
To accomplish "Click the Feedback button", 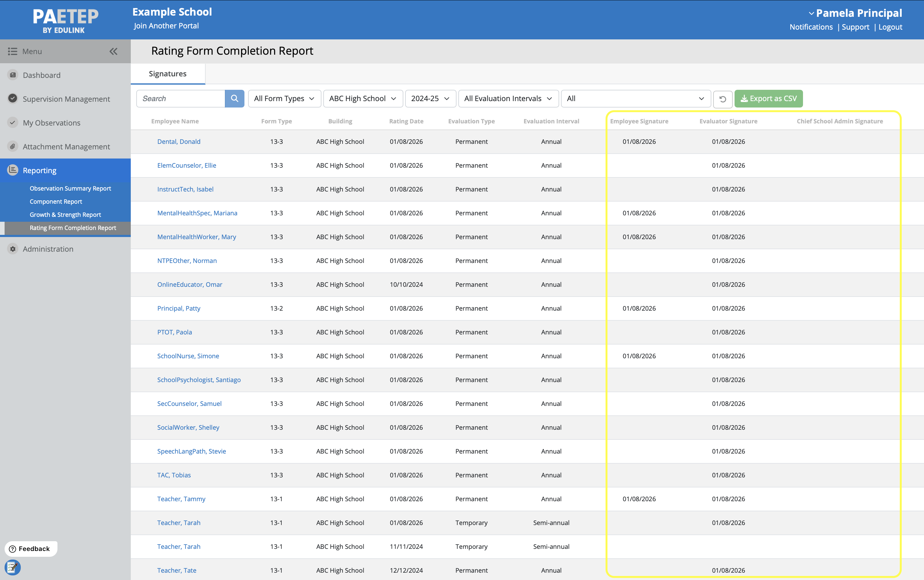I will (31, 549).
